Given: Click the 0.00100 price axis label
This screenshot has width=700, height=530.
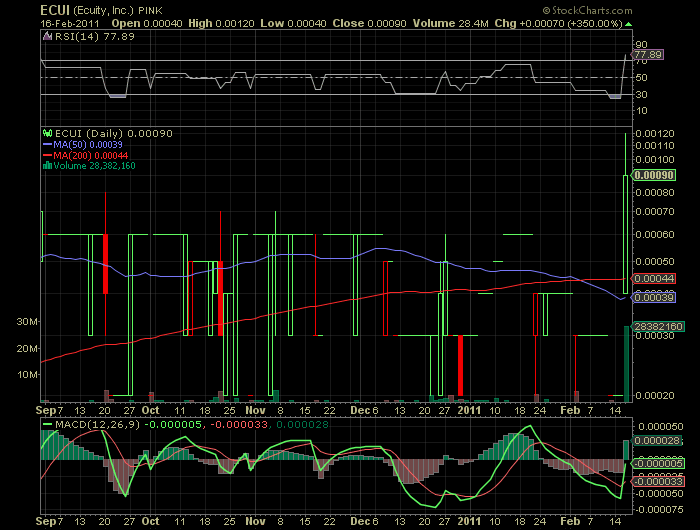Looking at the screenshot, I should 654,159.
